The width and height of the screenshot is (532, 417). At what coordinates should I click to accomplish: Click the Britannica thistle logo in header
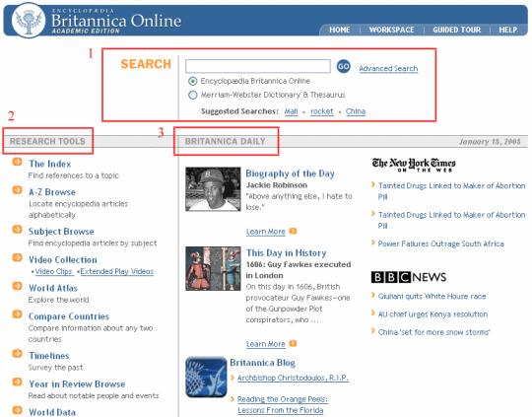tap(29, 21)
